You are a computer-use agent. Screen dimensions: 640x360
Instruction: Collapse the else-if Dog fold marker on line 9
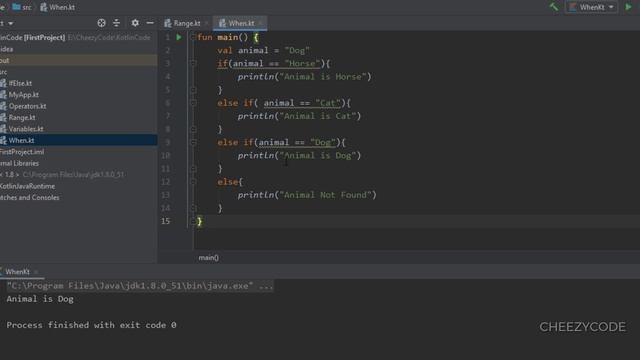193,142
